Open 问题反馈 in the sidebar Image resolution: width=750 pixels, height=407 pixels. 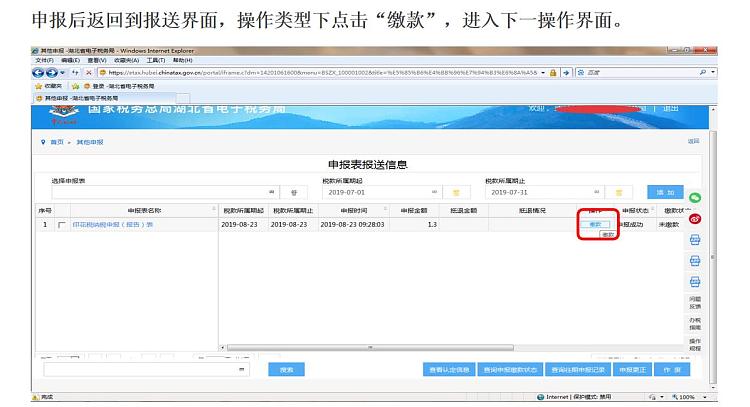(x=695, y=303)
